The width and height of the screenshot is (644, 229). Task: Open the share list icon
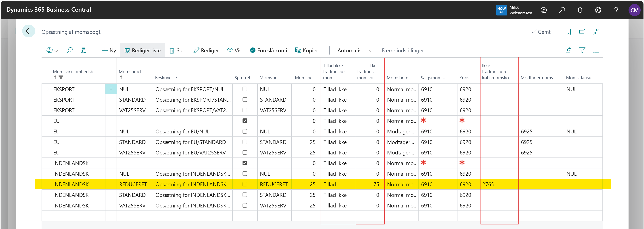[x=568, y=50]
